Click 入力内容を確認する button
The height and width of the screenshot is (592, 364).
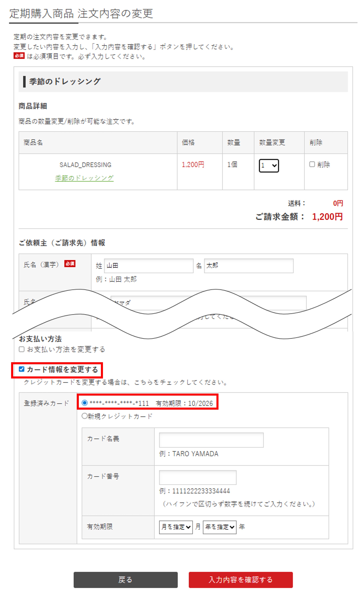241,580
